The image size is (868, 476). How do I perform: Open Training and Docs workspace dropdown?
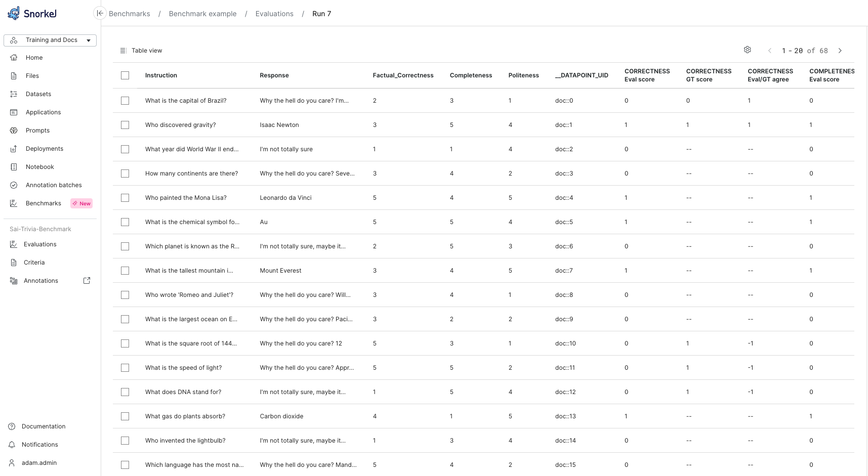50,40
